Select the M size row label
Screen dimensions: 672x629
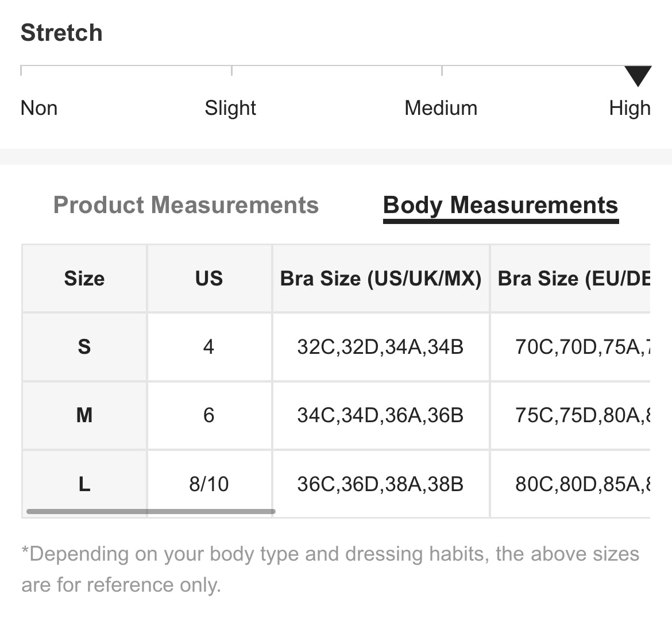tap(84, 415)
